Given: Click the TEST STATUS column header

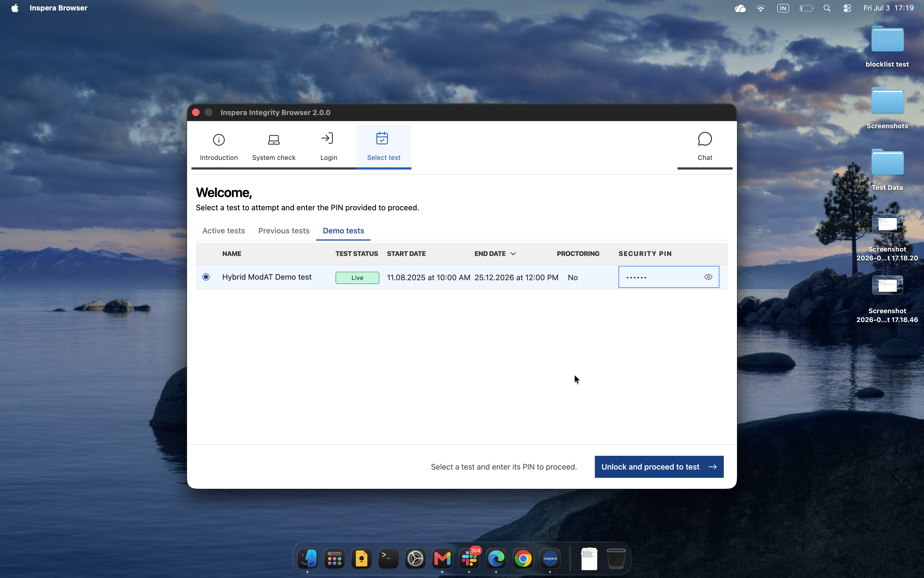Looking at the screenshot, I should pos(357,254).
